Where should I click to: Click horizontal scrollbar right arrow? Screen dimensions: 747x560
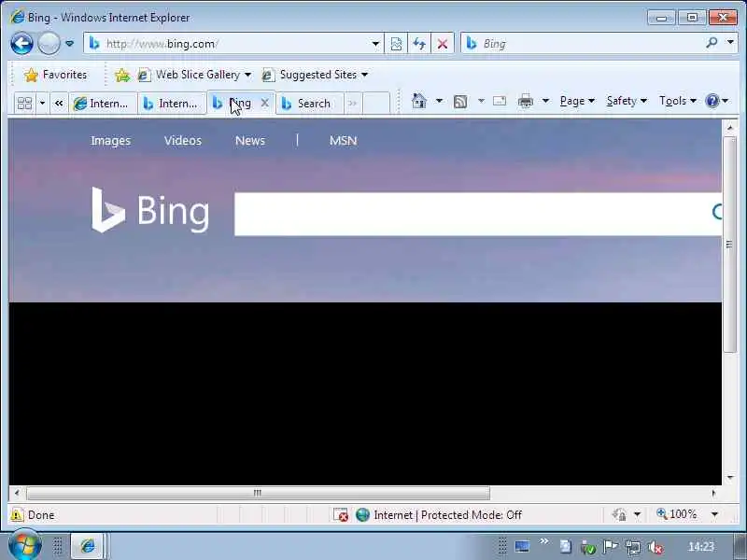coord(713,493)
